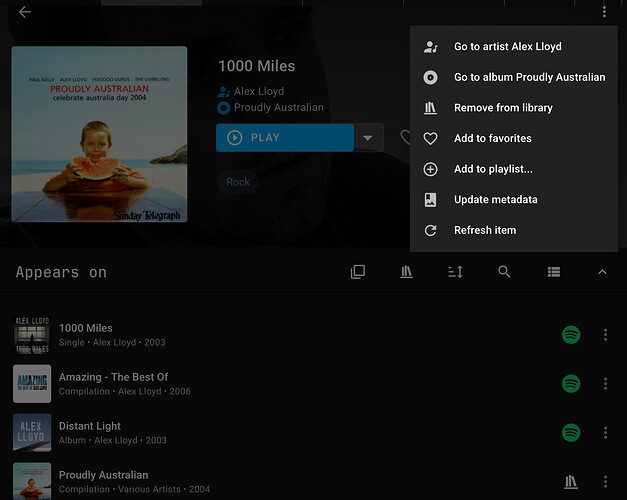This screenshot has height=500, width=627.
Task: Open 1000 Miles single row
Action: pyautogui.click(x=314, y=335)
